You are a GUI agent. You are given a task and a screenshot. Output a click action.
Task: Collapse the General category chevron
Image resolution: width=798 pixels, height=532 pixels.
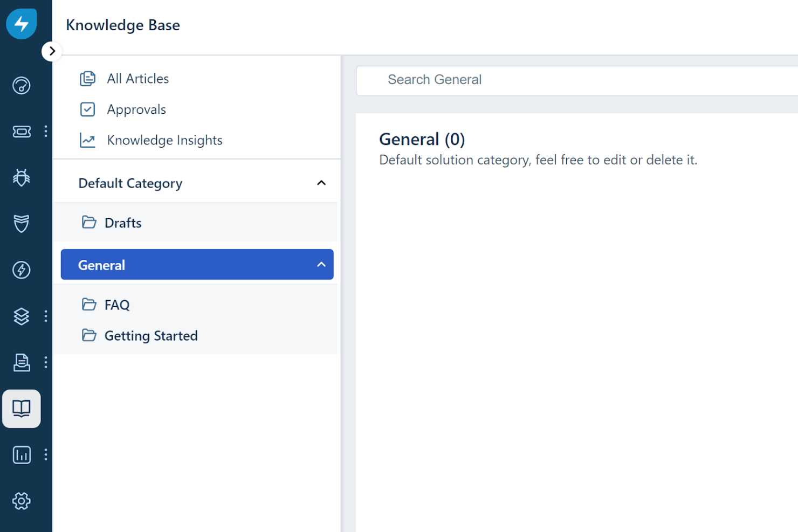tap(321, 265)
